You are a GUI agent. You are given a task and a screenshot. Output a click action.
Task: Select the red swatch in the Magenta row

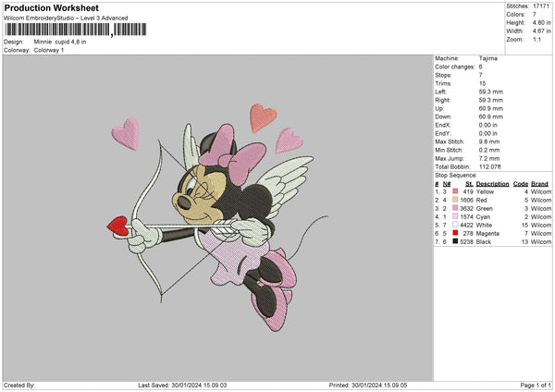(455, 233)
